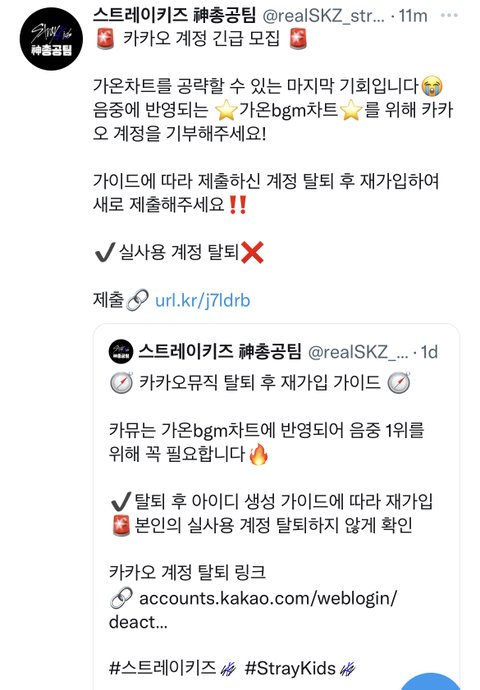Image resolution: width=480 pixels, height=690 pixels.
Task: Open the url.kr/j7ldrb submission link
Action: click(202, 300)
